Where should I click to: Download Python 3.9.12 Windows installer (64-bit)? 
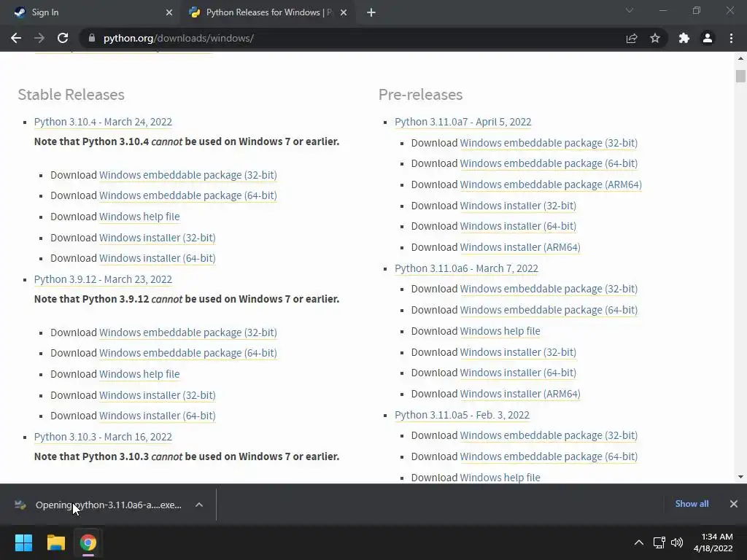tap(158, 416)
